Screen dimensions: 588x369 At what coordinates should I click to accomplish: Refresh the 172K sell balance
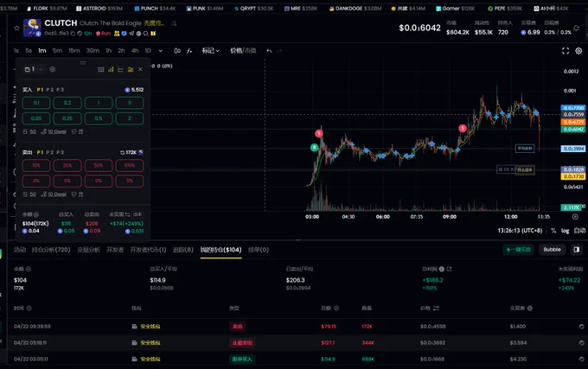point(122,152)
